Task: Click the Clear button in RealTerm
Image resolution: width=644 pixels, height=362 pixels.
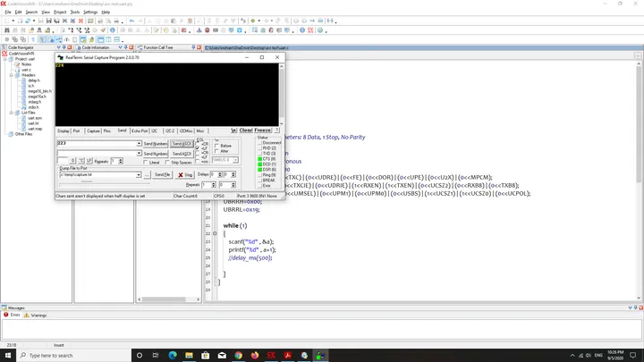Action: pyautogui.click(x=246, y=130)
